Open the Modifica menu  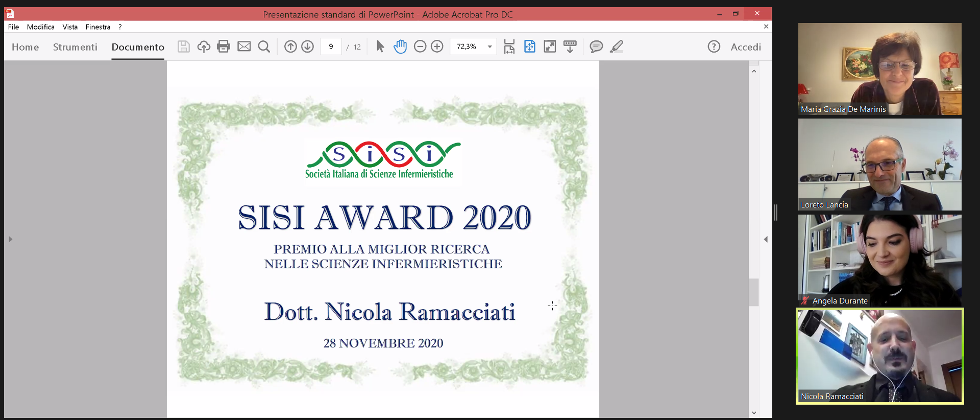coord(41,27)
